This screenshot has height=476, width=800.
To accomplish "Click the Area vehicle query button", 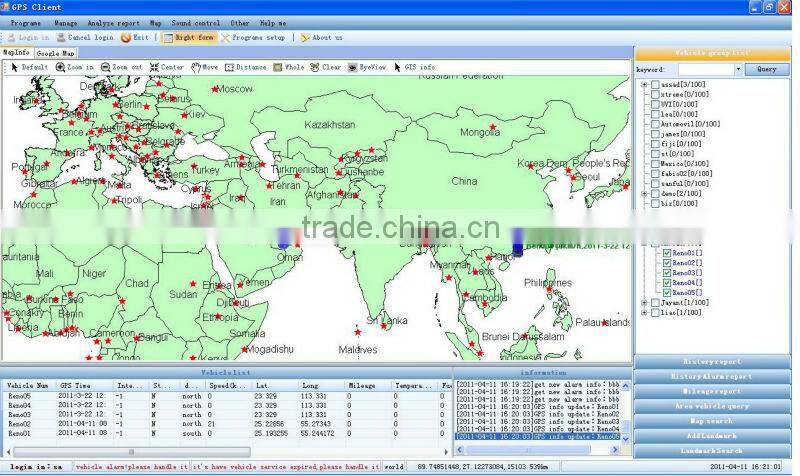I will [x=712, y=406].
